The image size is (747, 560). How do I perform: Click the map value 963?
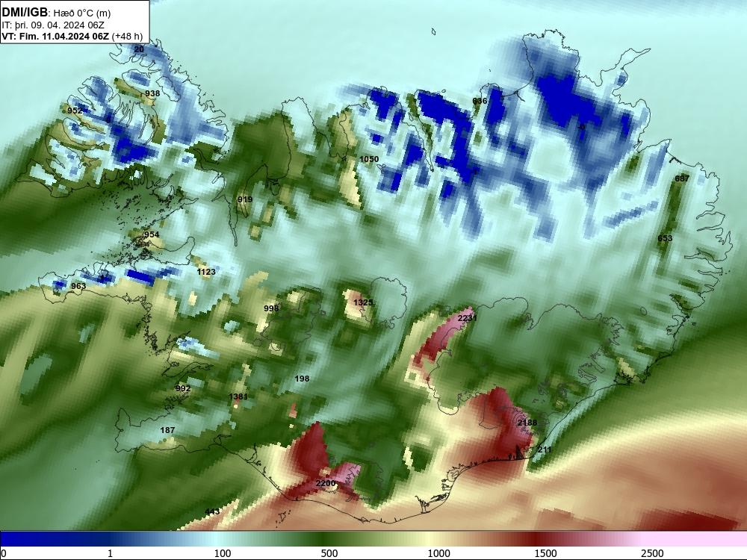coord(78,286)
